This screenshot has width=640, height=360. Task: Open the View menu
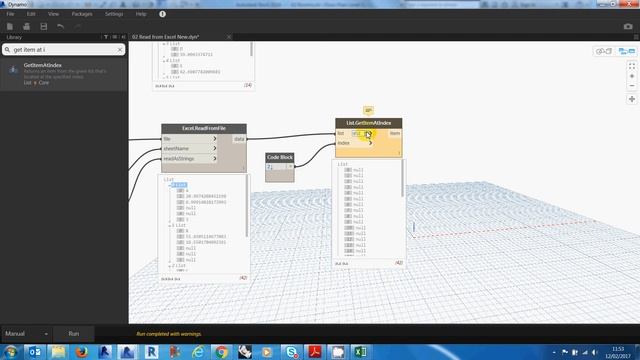(x=53, y=14)
